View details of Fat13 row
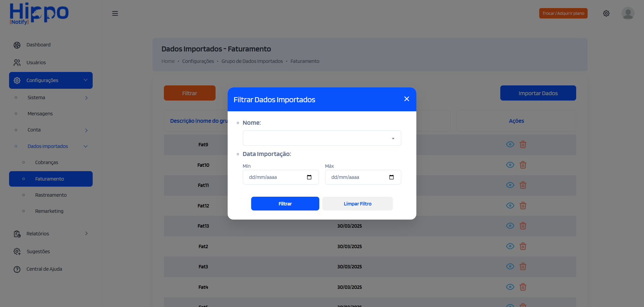The width and height of the screenshot is (644, 307). pyautogui.click(x=510, y=226)
